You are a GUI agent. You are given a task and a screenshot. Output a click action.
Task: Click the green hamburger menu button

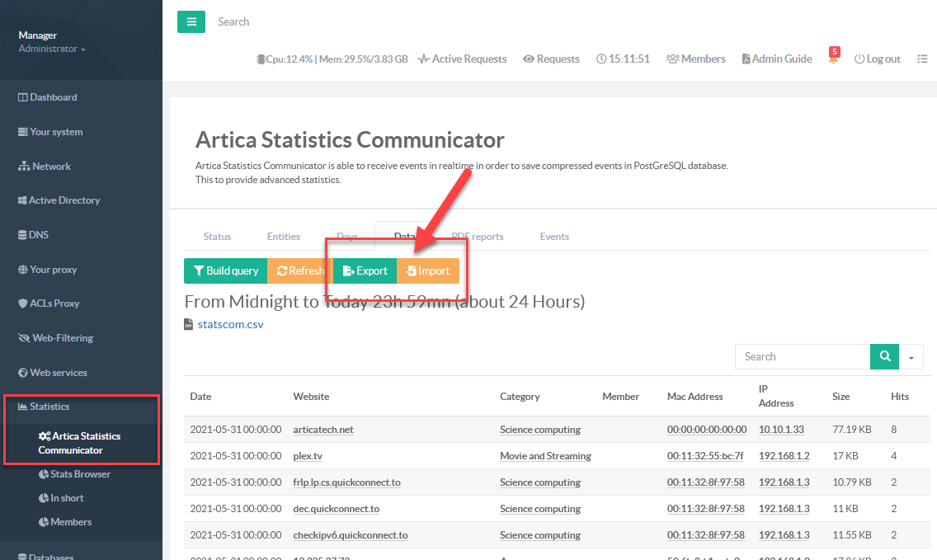tap(191, 21)
